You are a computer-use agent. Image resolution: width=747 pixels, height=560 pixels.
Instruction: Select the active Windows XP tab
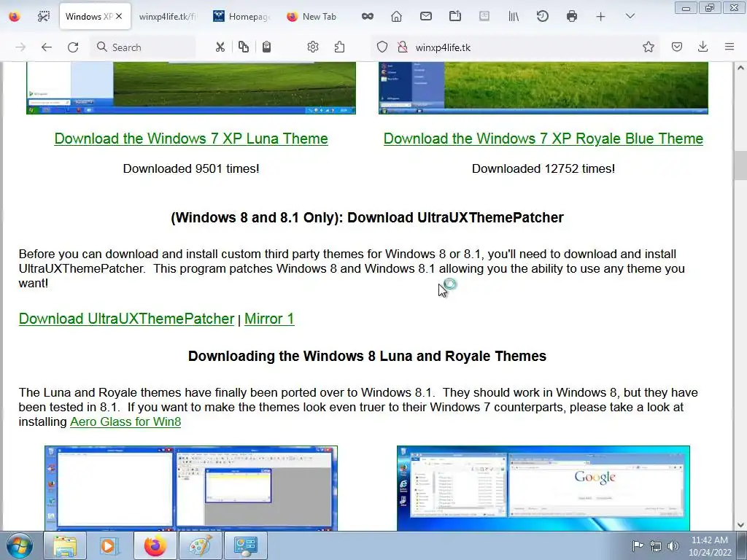click(95, 16)
